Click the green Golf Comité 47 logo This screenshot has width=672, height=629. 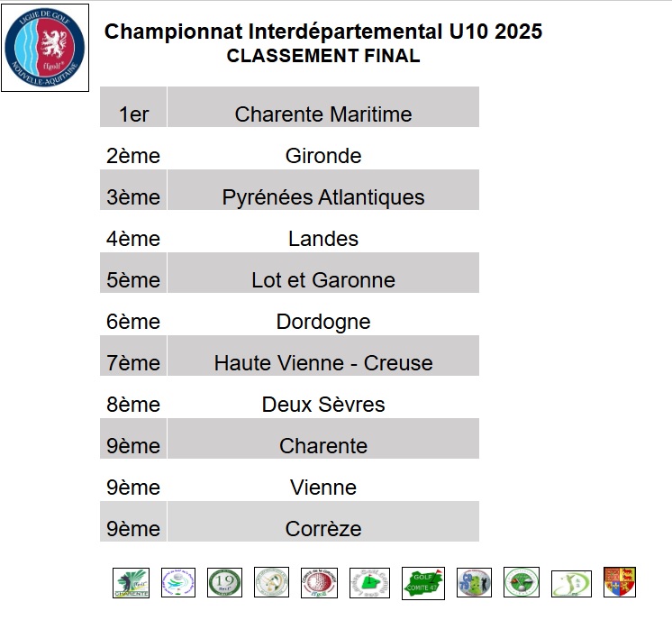(423, 583)
